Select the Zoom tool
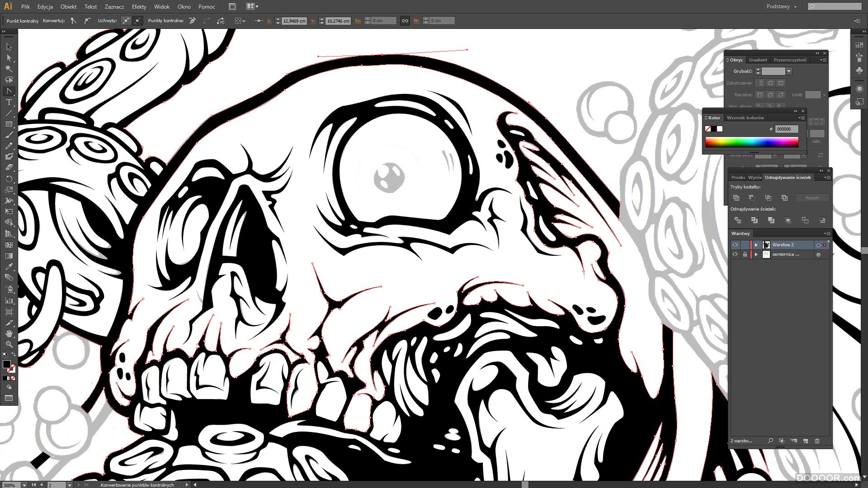Image resolution: width=868 pixels, height=488 pixels. click(9, 344)
